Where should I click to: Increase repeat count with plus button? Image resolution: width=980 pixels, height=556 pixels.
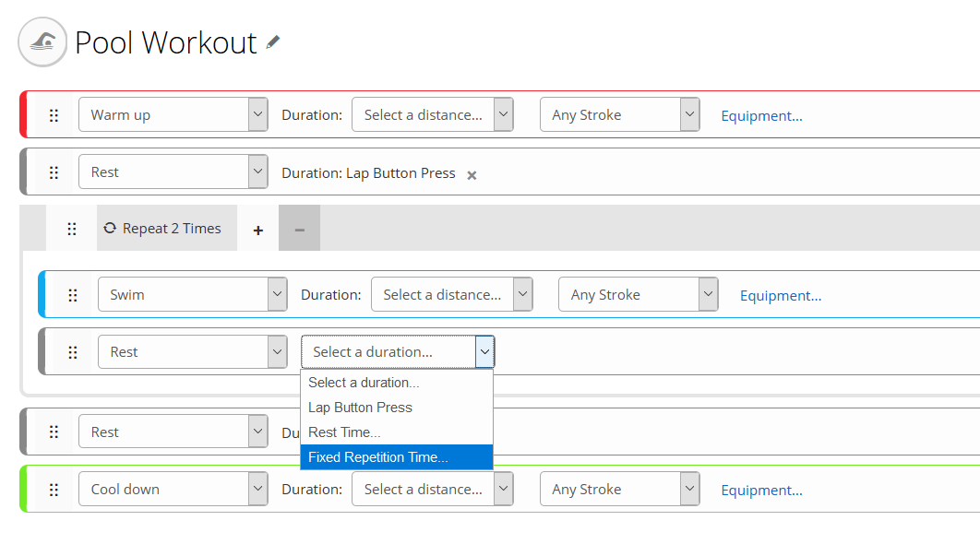pyautogui.click(x=257, y=230)
